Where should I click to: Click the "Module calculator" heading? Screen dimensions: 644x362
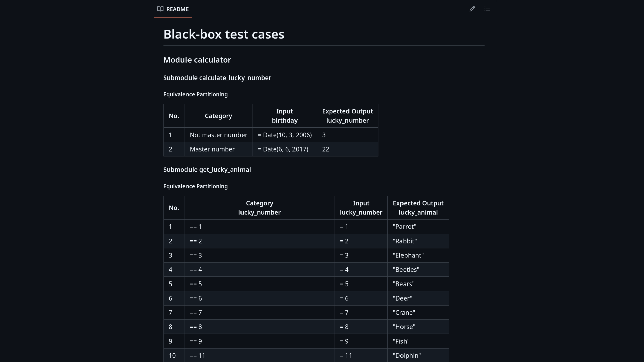tap(197, 60)
